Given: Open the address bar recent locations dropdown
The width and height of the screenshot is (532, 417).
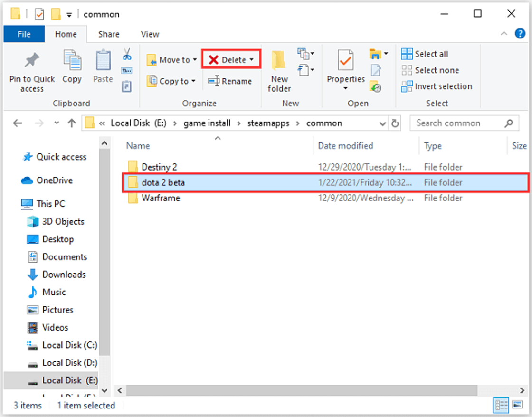Looking at the screenshot, I should (383, 123).
